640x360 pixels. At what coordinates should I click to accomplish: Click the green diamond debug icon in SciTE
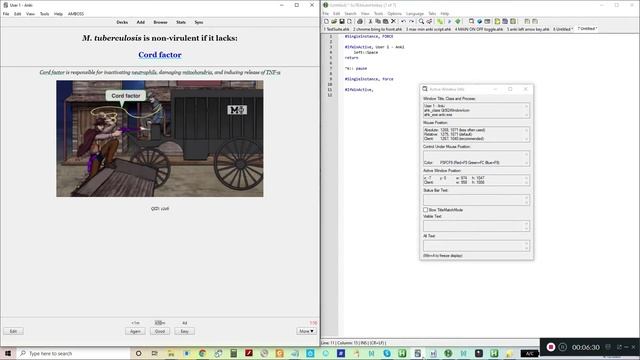(x=458, y=21)
